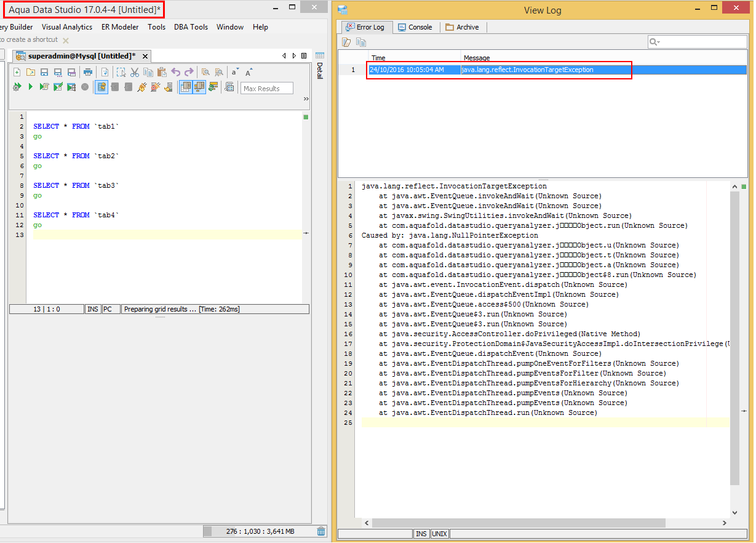Close the superadmin@Mysql editor tab
This screenshot has height=543, width=756.
click(146, 56)
